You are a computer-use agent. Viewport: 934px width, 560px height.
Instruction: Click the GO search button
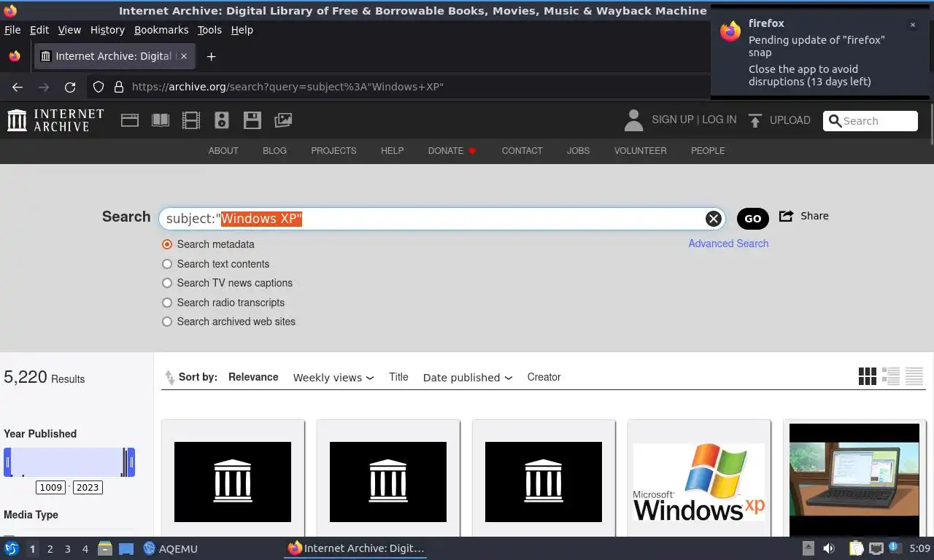(753, 218)
